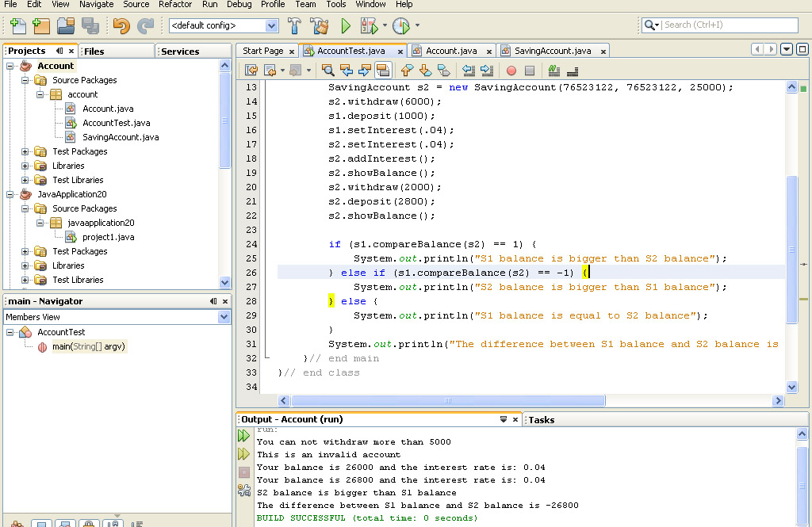This screenshot has height=527, width=812.
Task: Switch to the Services tab
Action: click(x=180, y=52)
